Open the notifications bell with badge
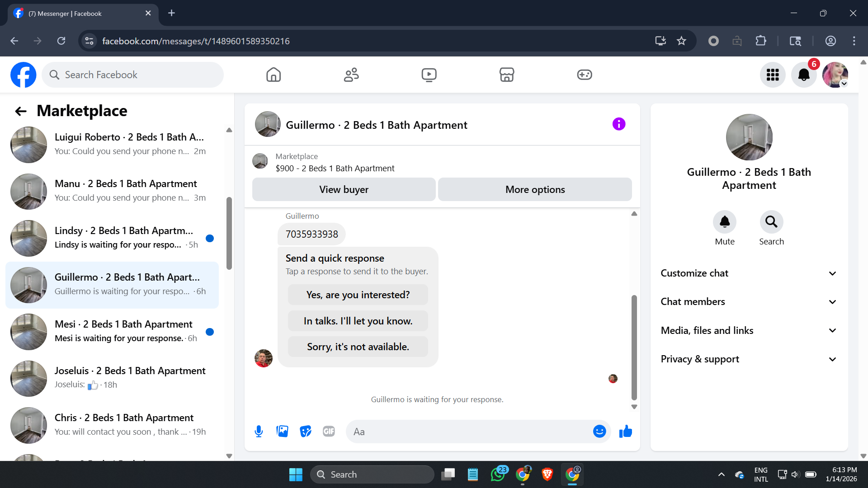This screenshot has height=488, width=868. (x=804, y=75)
